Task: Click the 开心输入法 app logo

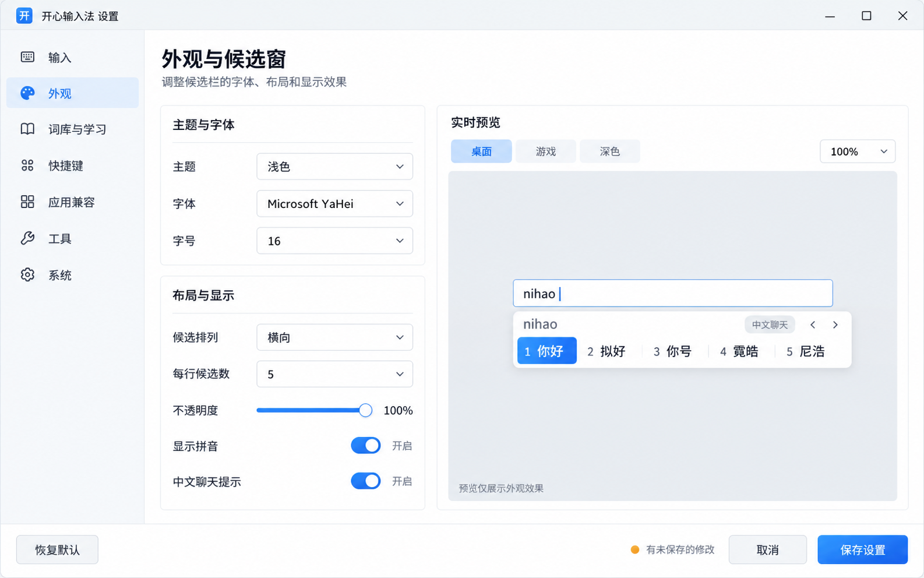Action: (24, 16)
